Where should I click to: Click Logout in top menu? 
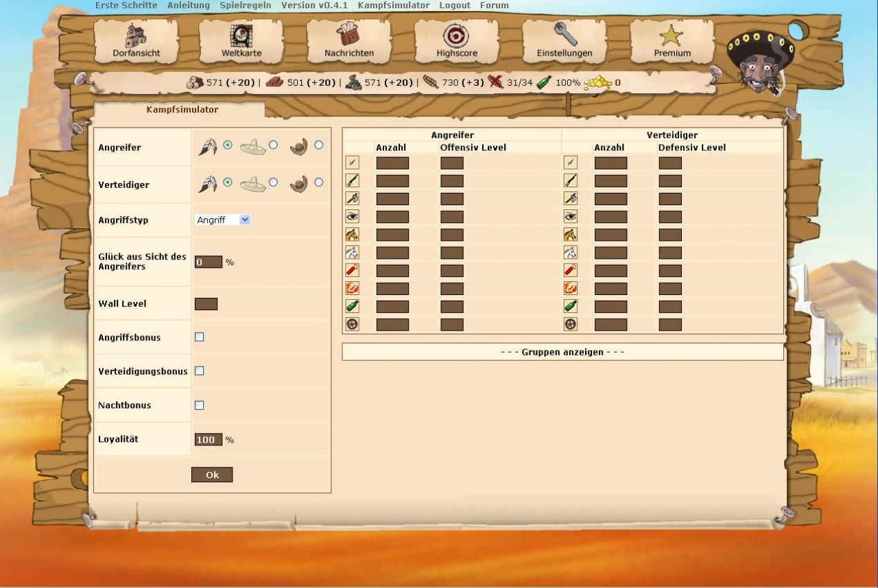click(455, 5)
